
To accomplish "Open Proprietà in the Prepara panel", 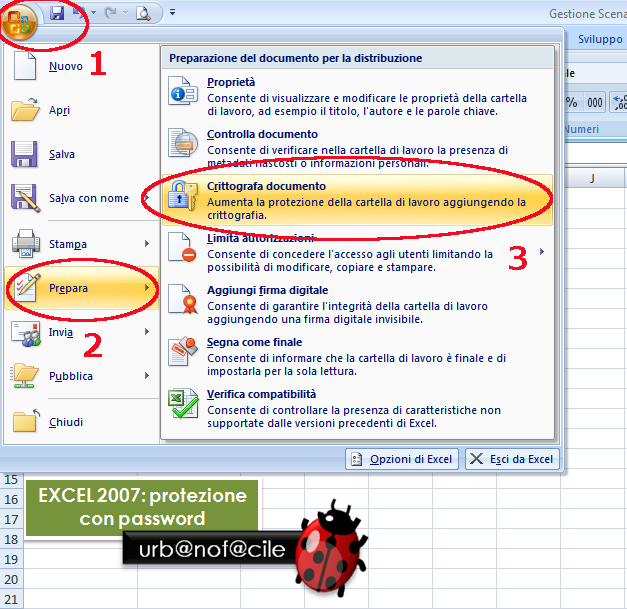I will (357, 96).
